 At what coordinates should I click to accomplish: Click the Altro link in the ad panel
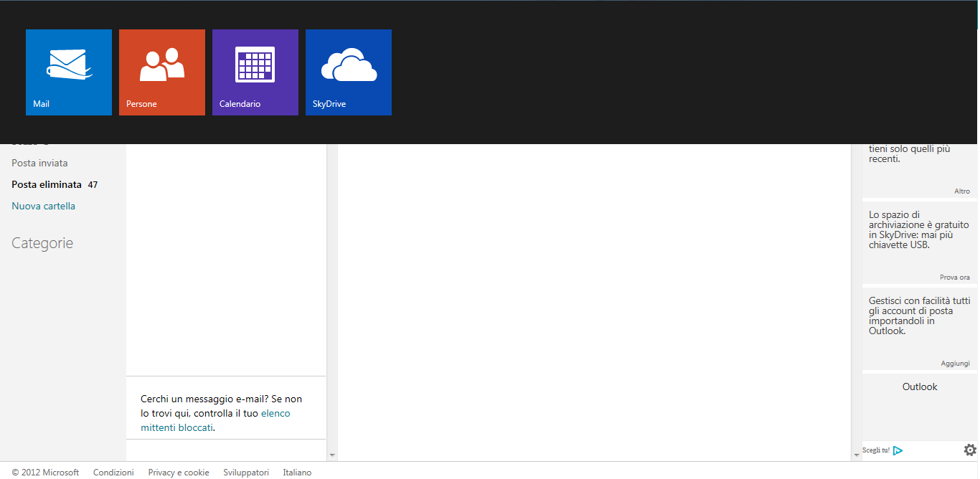click(962, 191)
